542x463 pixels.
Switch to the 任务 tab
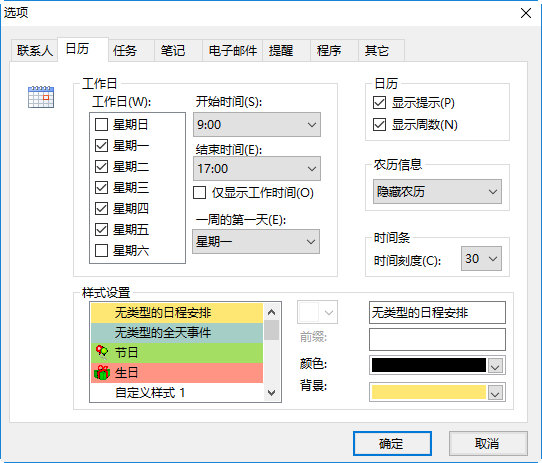(x=131, y=50)
